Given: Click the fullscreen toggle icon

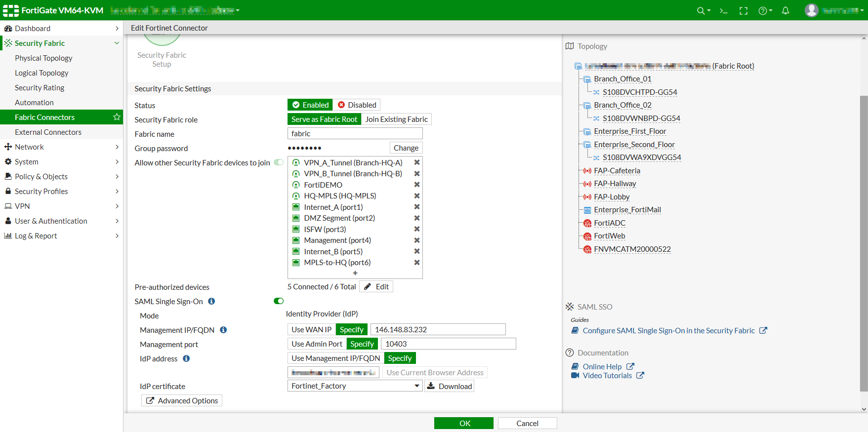Looking at the screenshot, I should [744, 10].
